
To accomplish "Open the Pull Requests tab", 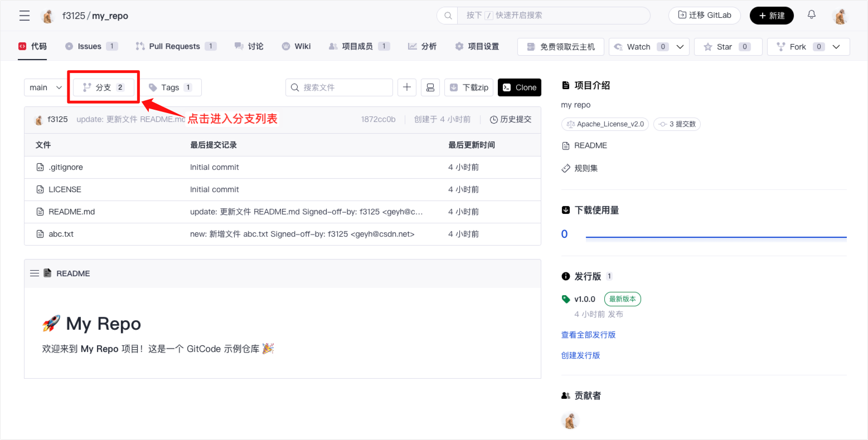I will pos(174,46).
